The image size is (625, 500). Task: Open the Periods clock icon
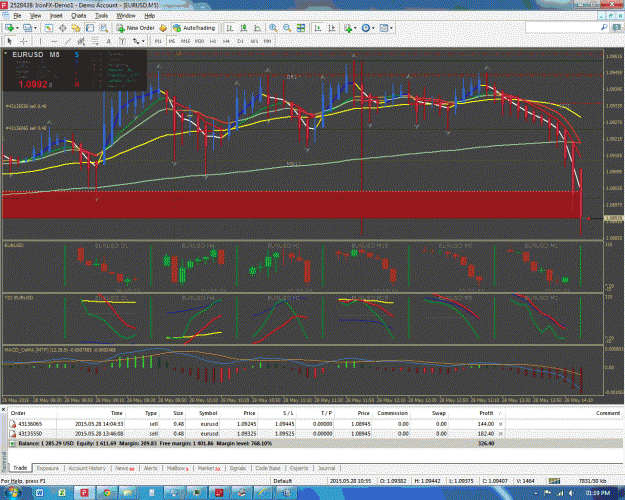click(x=366, y=28)
